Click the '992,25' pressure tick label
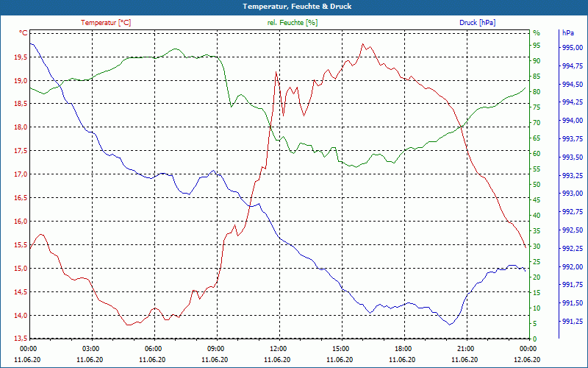588x368 pixels. [573, 249]
